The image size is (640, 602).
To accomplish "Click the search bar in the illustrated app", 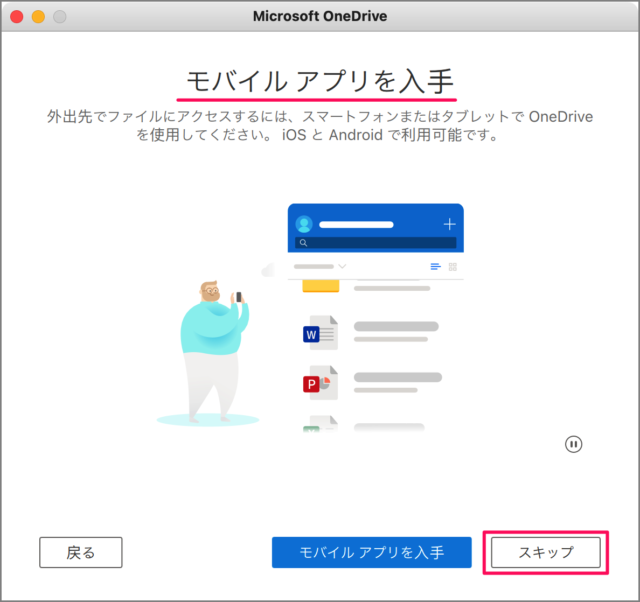I will click(x=376, y=242).
